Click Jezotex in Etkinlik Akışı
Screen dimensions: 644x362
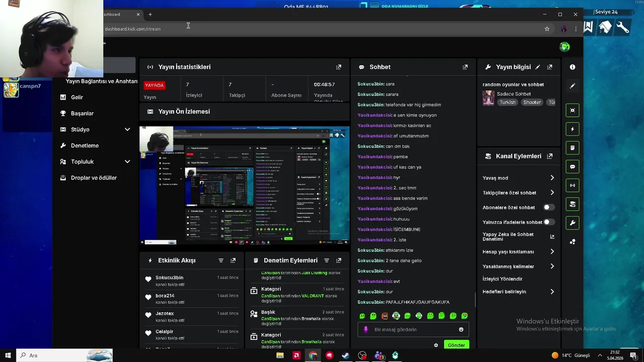click(165, 313)
